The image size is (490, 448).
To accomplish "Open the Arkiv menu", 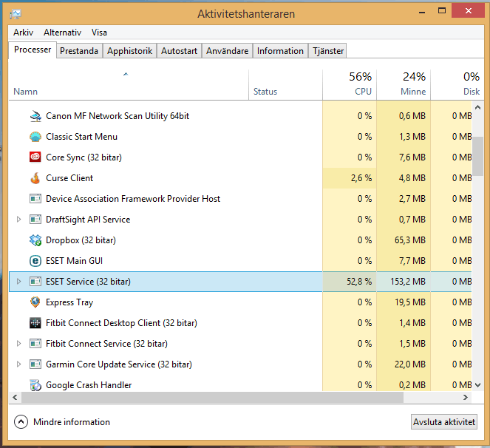I will (23, 33).
